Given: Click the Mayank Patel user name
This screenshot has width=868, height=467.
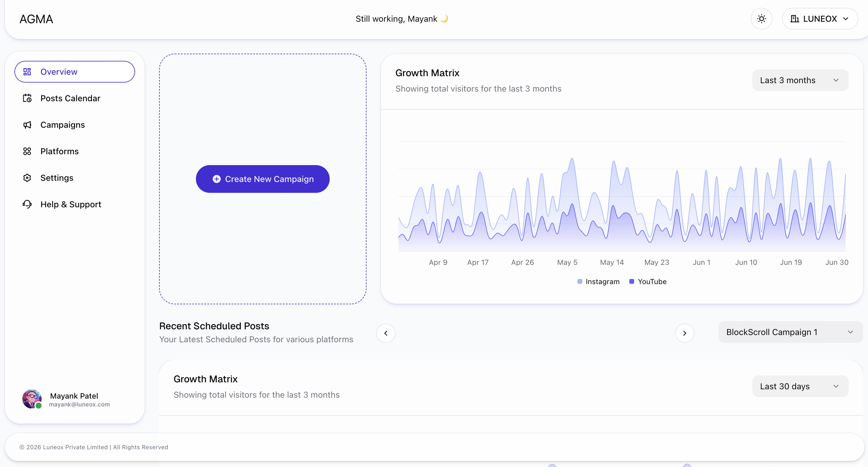Looking at the screenshot, I should point(74,396).
